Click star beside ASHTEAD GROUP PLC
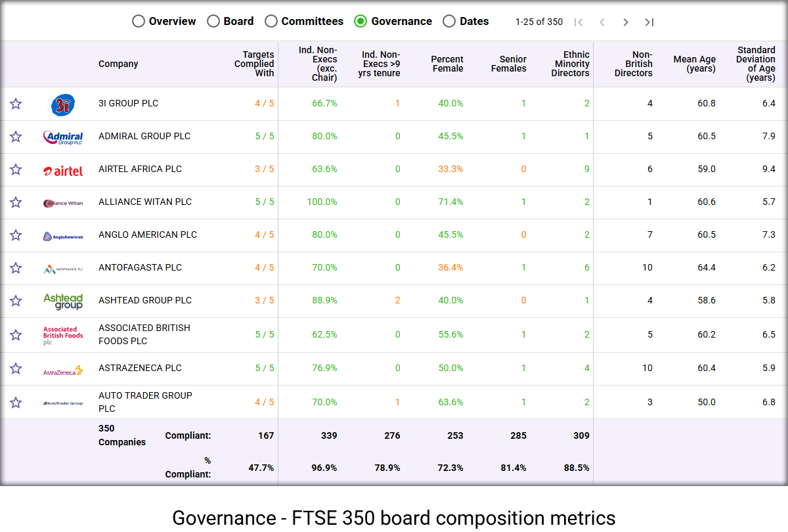 (16, 301)
